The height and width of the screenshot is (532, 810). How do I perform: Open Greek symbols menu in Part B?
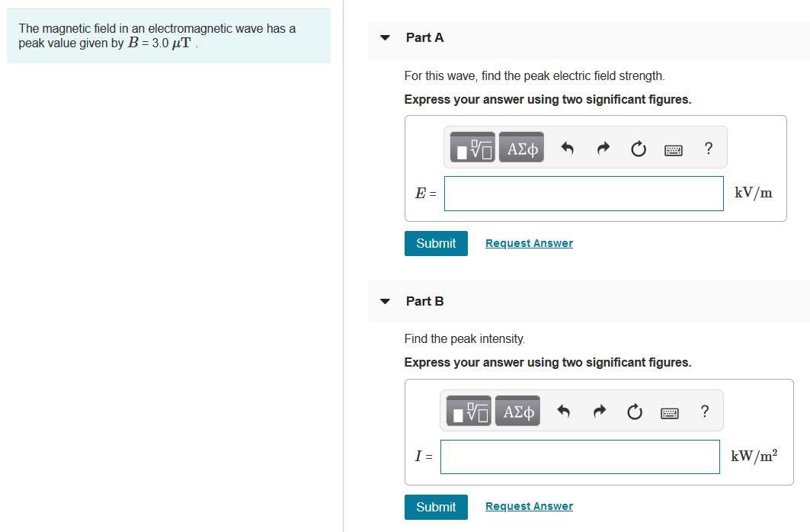[517, 411]
